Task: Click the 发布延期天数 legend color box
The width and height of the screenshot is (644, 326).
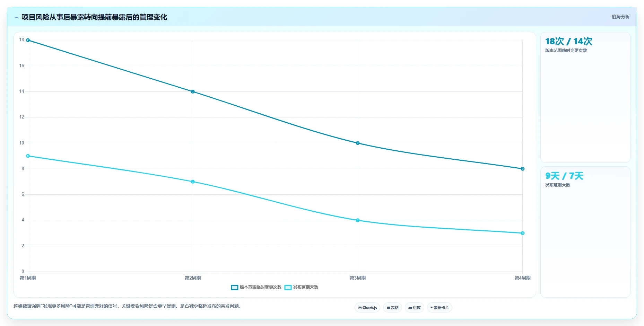Action: pyautogui.click(x=288, y=288)
